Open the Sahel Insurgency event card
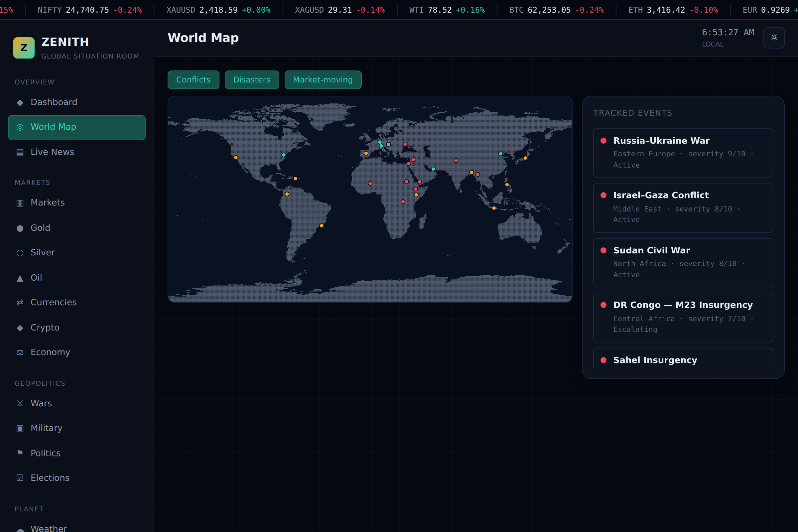 (x=683, y=358)
